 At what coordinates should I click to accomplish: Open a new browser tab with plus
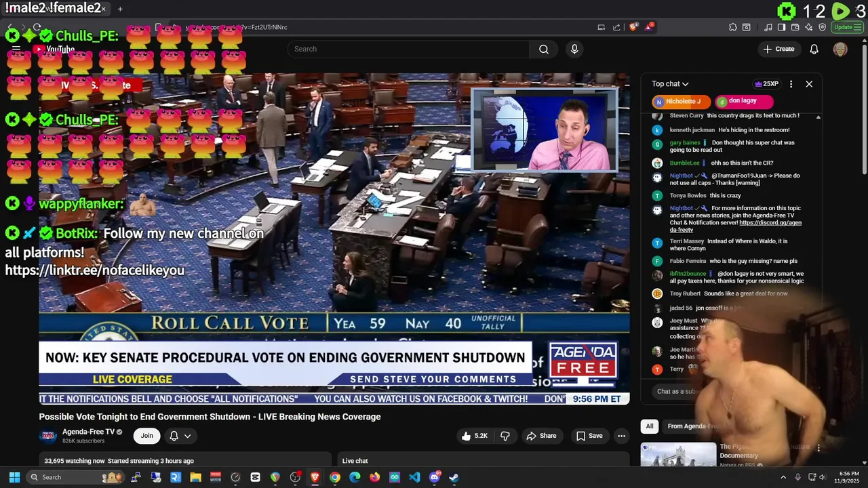coord(120,9)
